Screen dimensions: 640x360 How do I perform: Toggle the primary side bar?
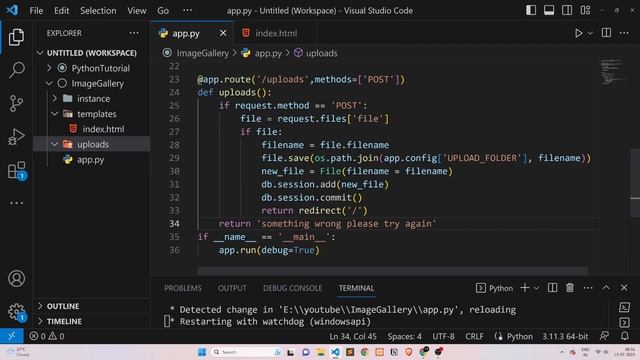[x=531, y=10]
